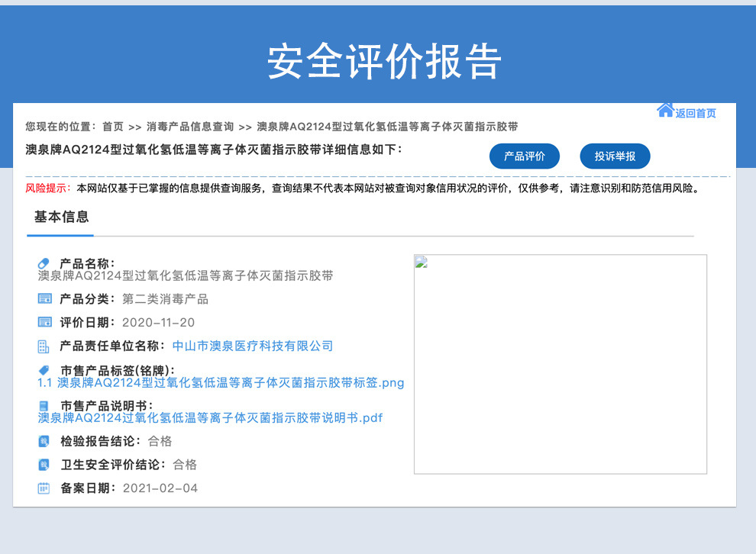Image resolution: width=756 pixels, height=554 pixels.
Task: Open 中山市澳泉医疗科技有限公司 company link
Action: (x=253, y=346)
